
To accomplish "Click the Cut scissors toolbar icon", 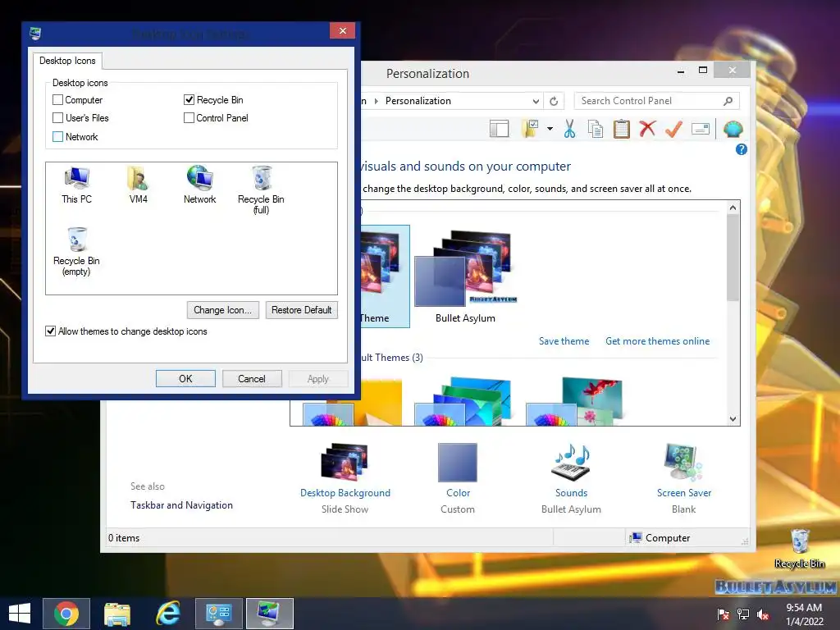I will click(x=569, y=129).
